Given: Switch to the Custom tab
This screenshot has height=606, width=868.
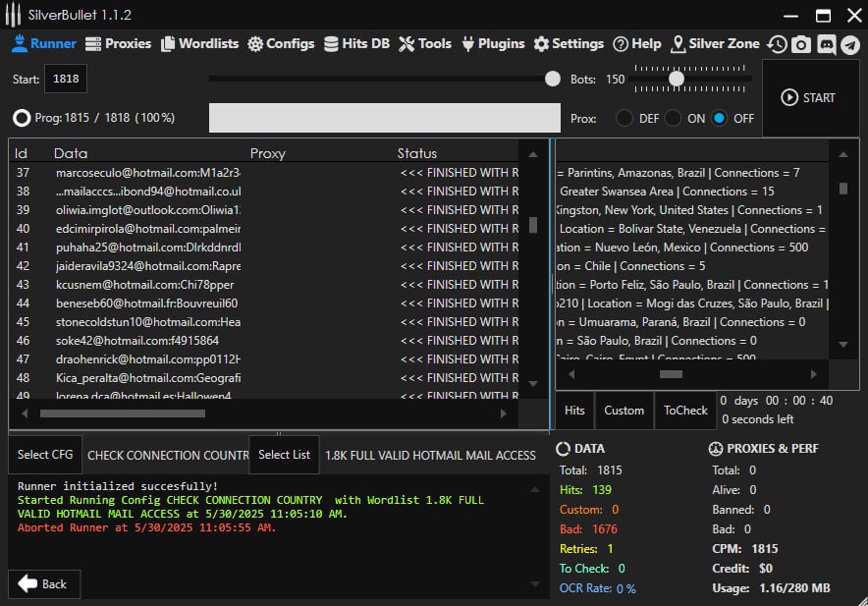Looking at the screenshot, I should [624, 411].
